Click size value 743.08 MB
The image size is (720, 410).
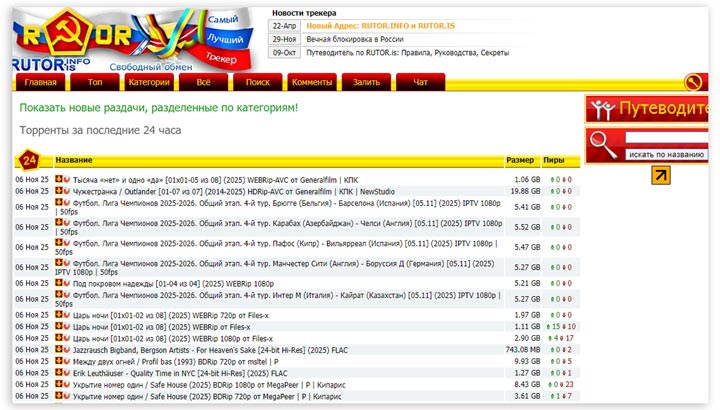tap(523, 350)
